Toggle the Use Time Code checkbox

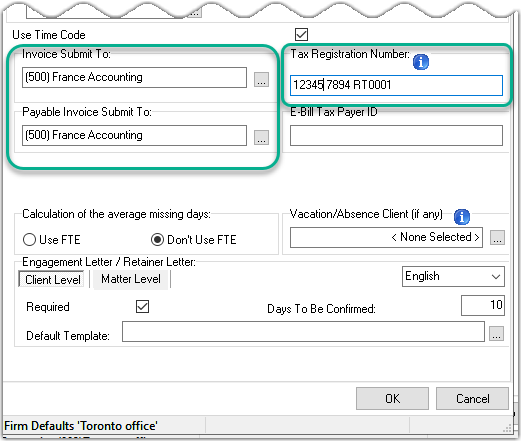301,34
